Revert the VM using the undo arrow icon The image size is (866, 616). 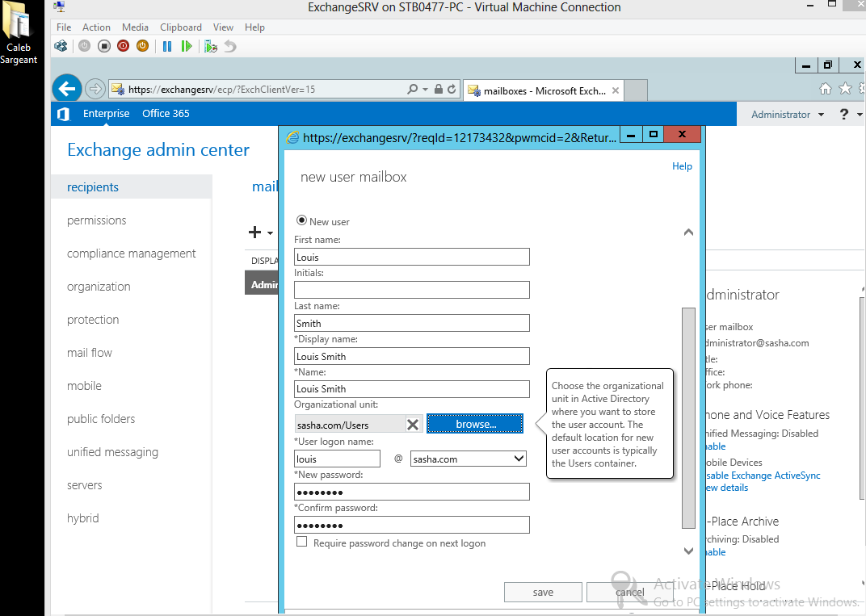point(229,46)
